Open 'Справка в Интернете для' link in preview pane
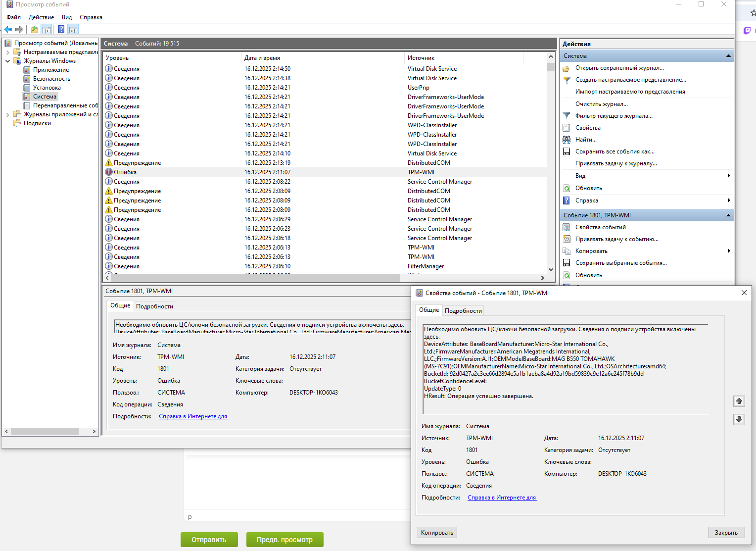 (x=193, y=416)
